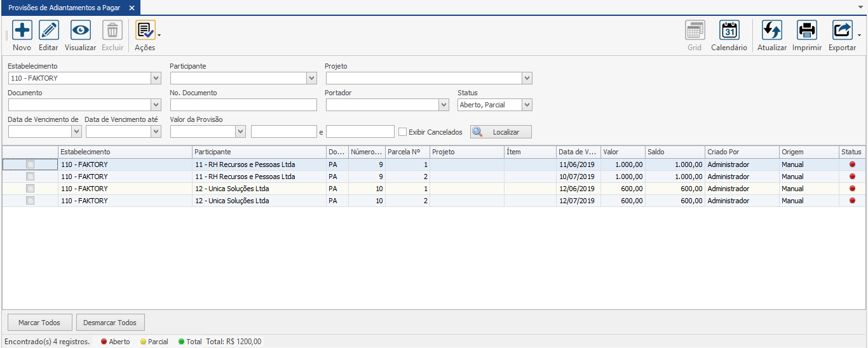Open the Ações checklist icon
Image resolution: width=868 pixels, height=348 pixels.
point(145,30)
